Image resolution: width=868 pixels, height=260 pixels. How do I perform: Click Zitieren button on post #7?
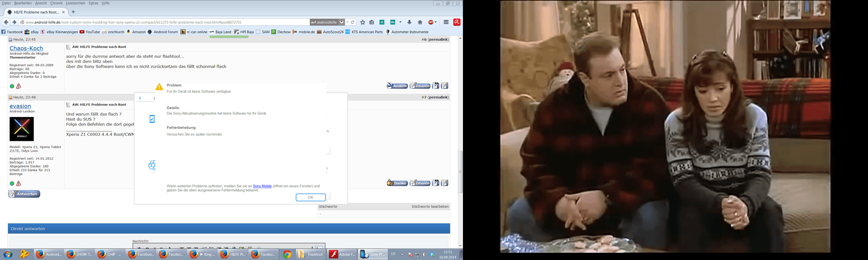pos(420,183)
